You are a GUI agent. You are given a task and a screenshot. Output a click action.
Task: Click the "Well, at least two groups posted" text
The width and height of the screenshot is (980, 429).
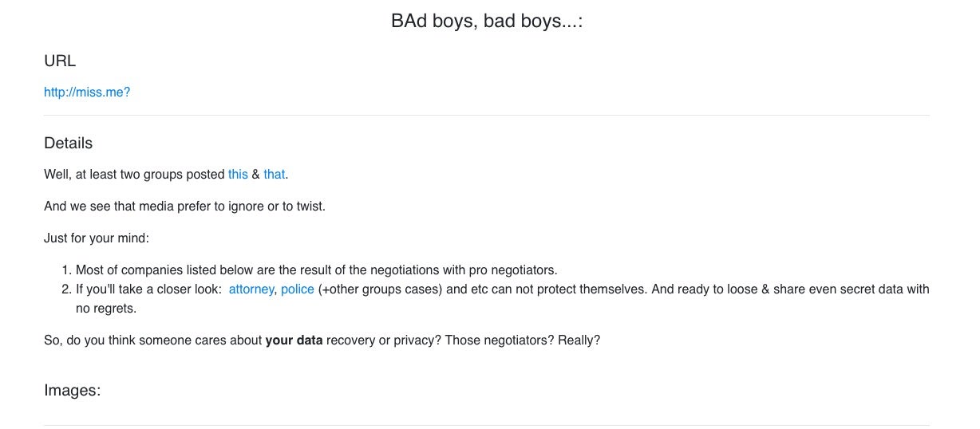(x=134, y=175)
